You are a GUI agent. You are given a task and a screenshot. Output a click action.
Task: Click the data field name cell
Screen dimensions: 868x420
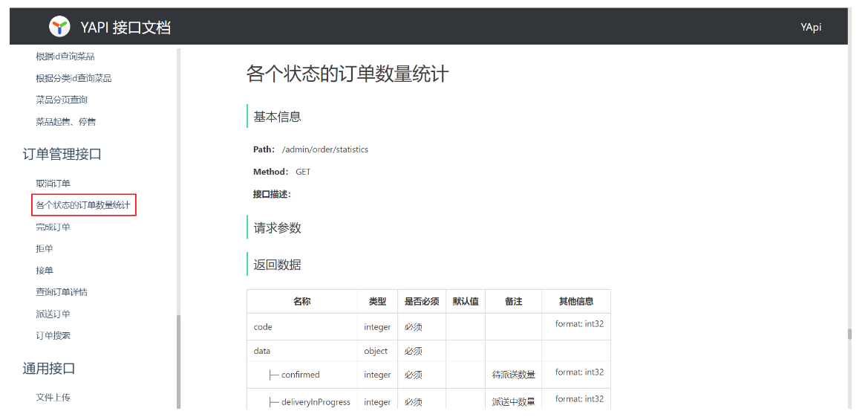click(301, 351)
